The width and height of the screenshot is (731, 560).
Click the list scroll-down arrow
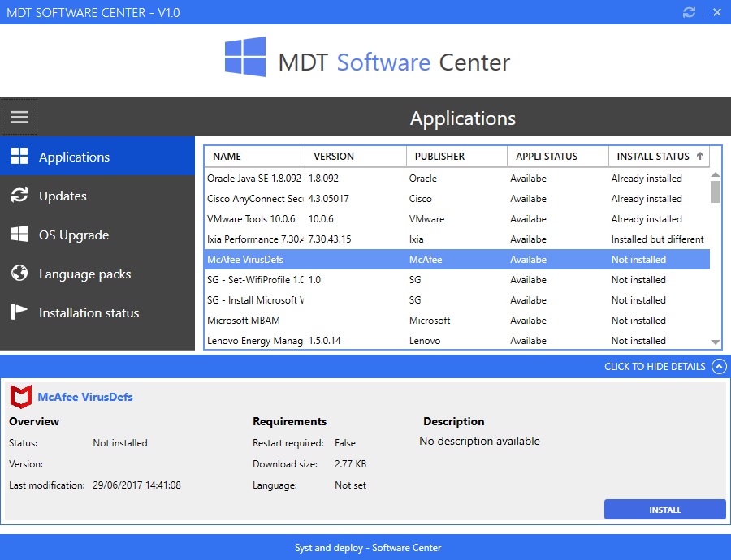pos(716,343)
